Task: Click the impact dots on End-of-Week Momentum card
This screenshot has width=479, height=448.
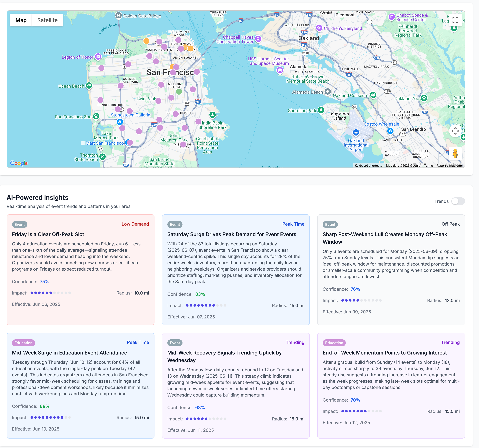Action: [361, 411]
